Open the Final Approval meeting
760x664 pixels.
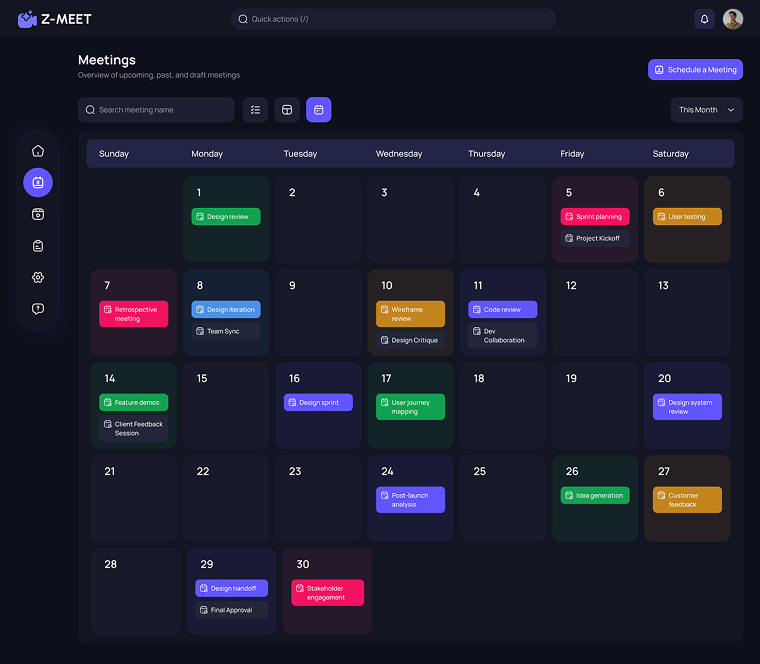[x=232, y=610]
